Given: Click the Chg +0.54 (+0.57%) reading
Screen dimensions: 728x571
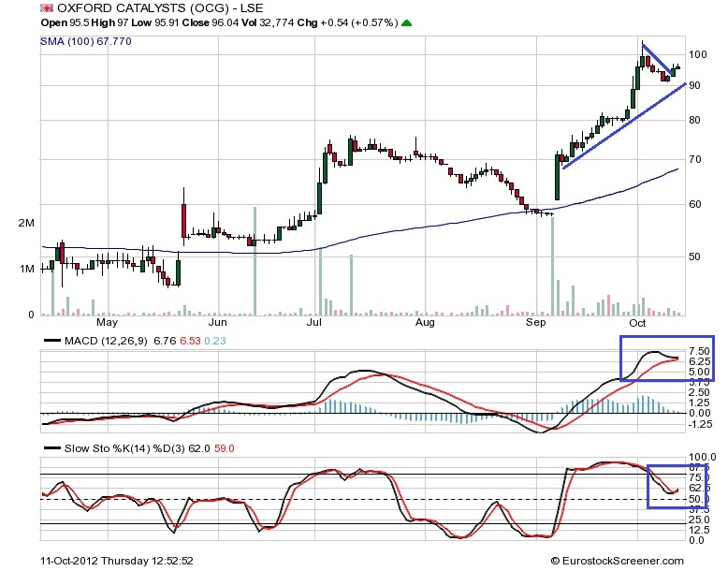Looking at the screenshot, I should [x=347, y=22].
